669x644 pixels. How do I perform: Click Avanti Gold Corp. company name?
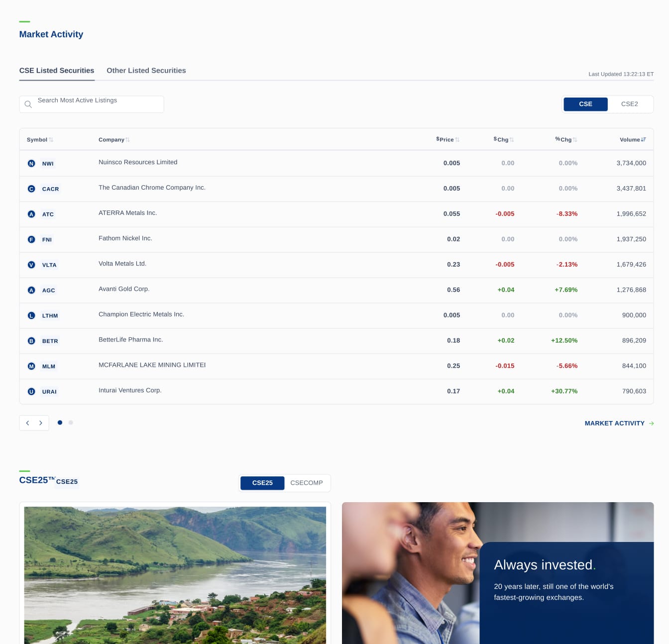pos(124,289)
